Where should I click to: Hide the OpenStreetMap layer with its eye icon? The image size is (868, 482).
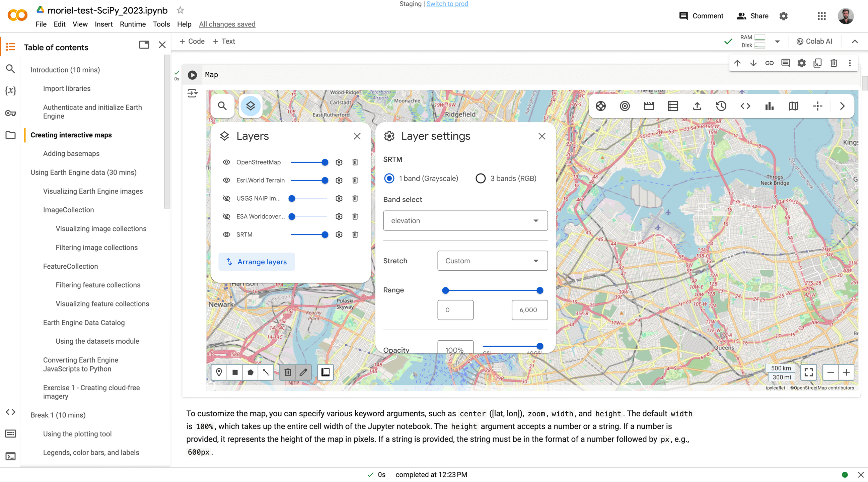[x=227, y=162]
